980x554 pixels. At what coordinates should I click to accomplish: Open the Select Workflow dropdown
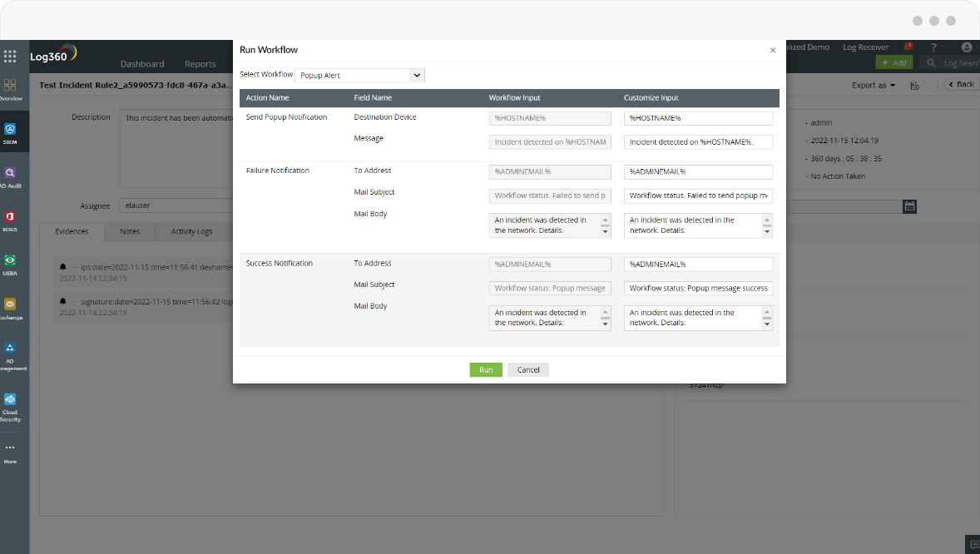coord(359,75)
